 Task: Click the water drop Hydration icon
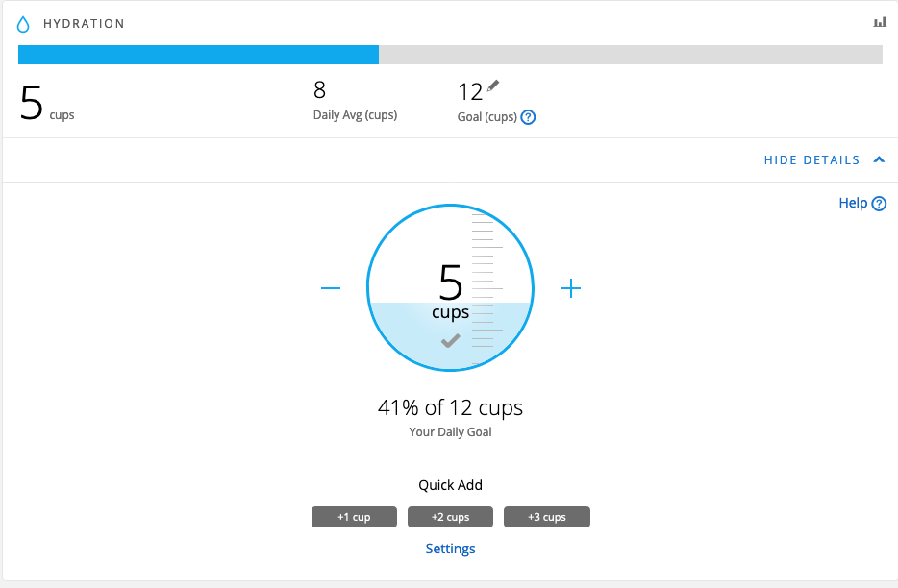click(24, 24)
